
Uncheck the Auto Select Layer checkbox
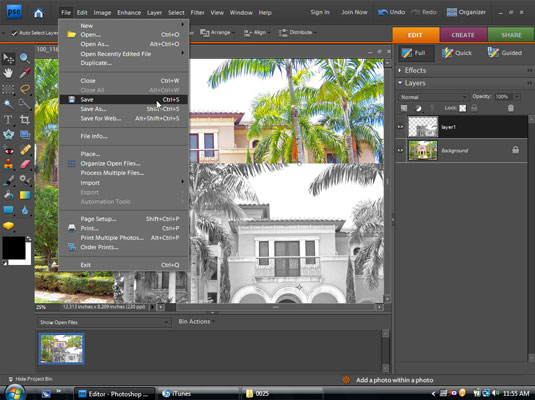coord(14,33)
